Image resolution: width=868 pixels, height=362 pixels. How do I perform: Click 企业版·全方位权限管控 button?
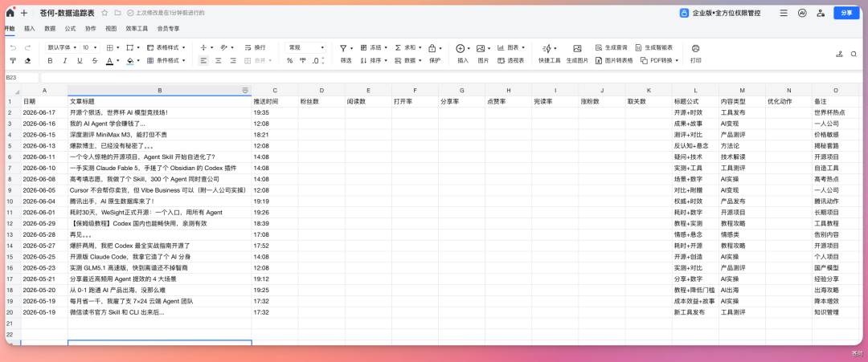click(x=719, y=14)
